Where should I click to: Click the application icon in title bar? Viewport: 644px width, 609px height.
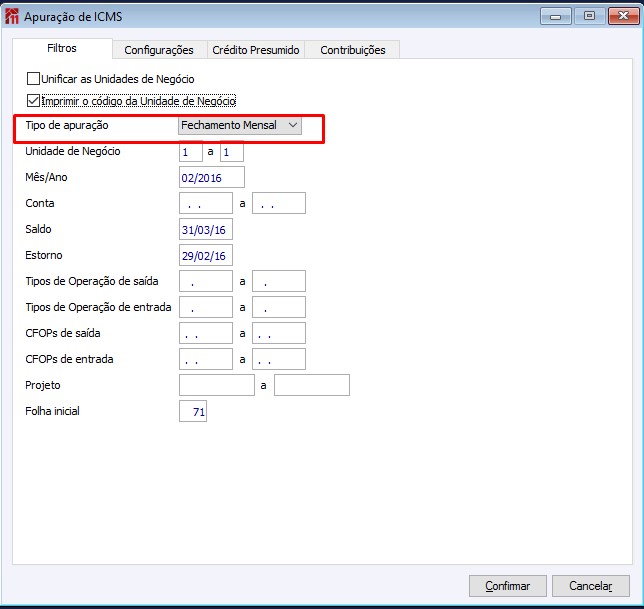click(12, 17)
